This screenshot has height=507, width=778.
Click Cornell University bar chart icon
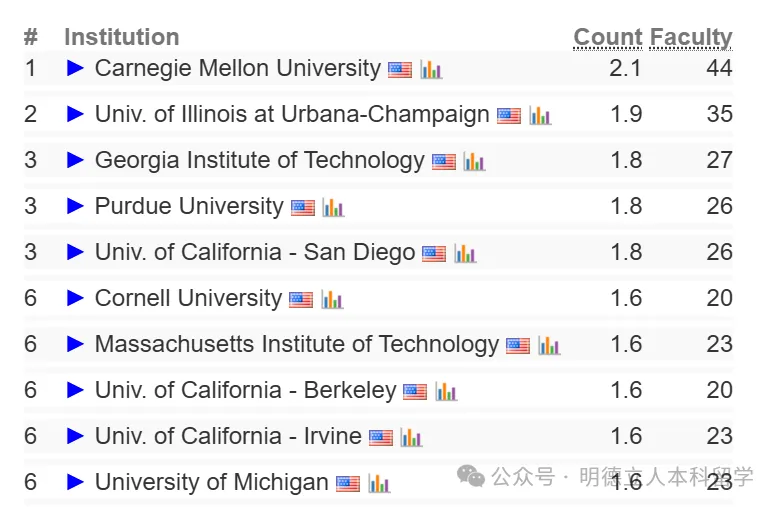coord(332,300)
